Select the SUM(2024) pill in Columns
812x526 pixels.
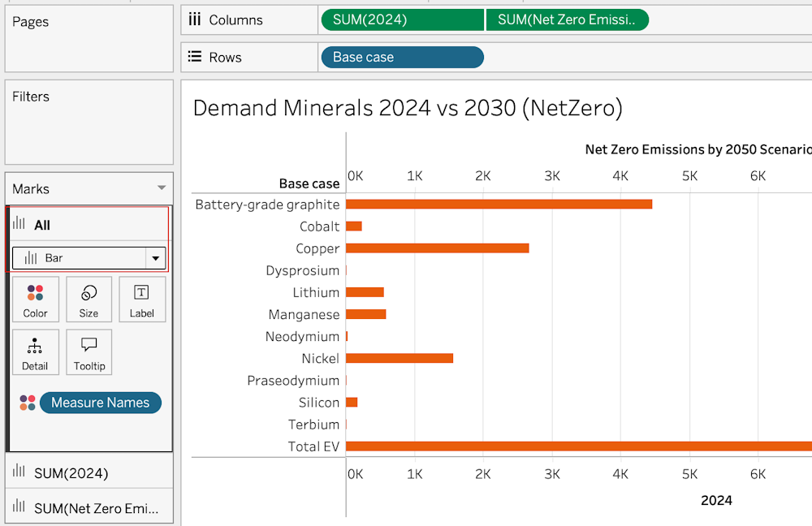pos(403,19)
